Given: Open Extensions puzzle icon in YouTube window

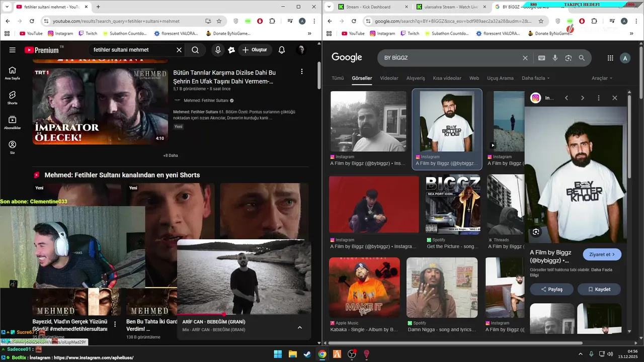Looking at the screenshot, I should coord(272,21).
